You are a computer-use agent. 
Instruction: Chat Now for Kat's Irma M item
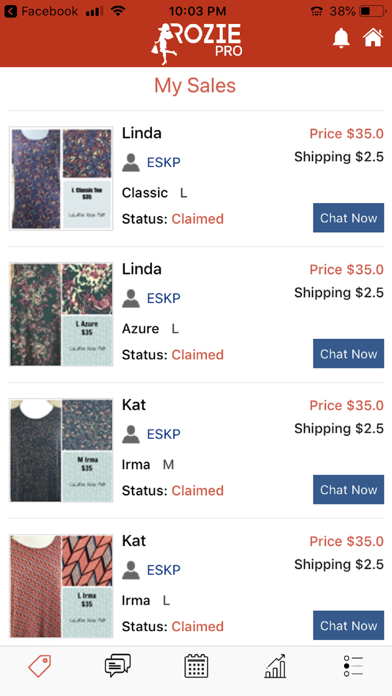coord(348,490)
